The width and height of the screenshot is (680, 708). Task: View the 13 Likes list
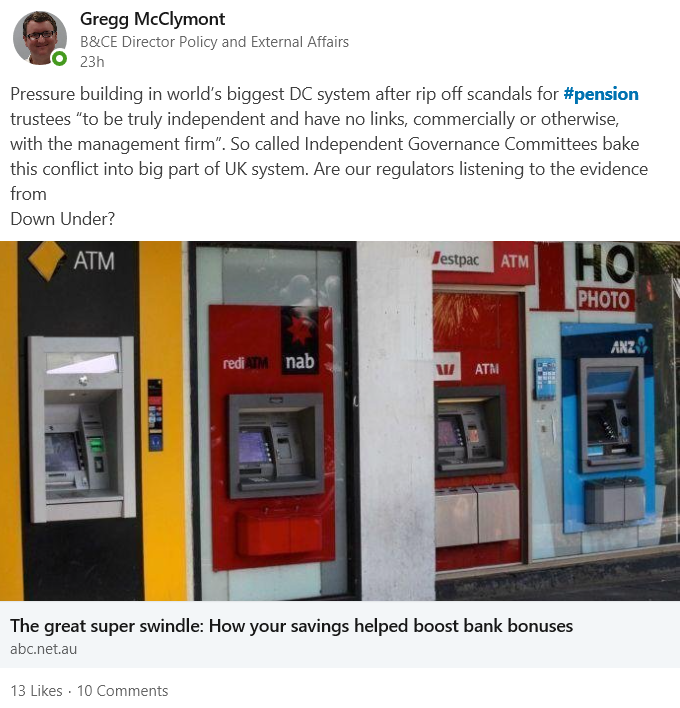coord(36,690)
